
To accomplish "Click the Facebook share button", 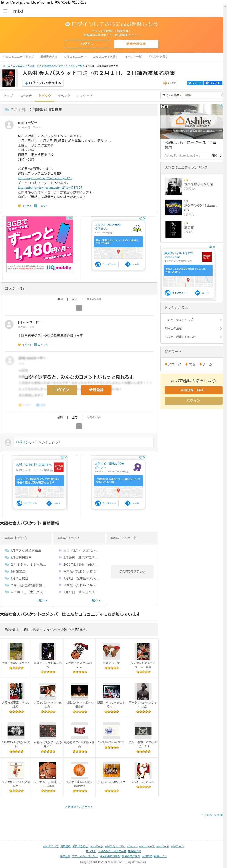I will point(213,83).
